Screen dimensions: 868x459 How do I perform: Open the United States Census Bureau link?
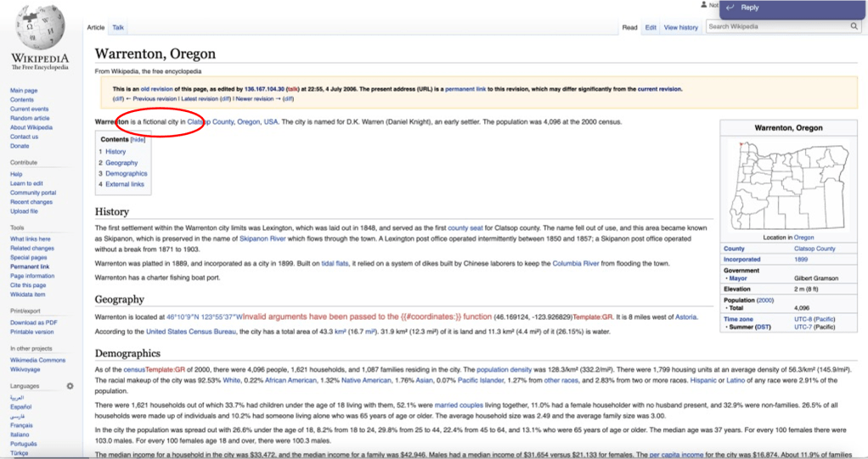pos(190,331)
